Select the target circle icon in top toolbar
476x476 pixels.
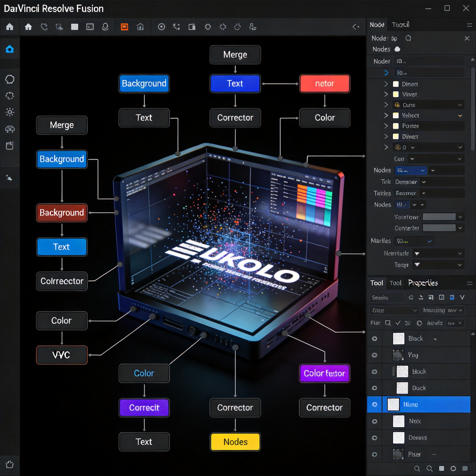(x=161, y=26)
